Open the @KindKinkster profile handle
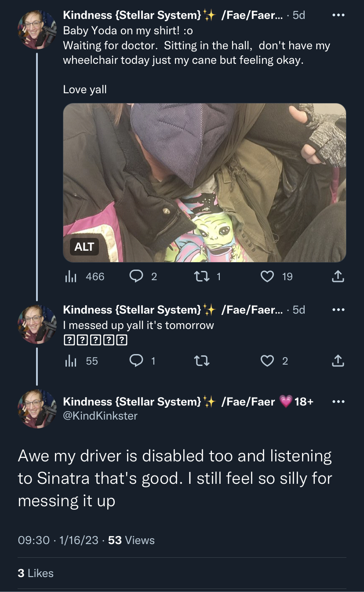This screenshot has height=592, width=364. click(x=100, y=416)
